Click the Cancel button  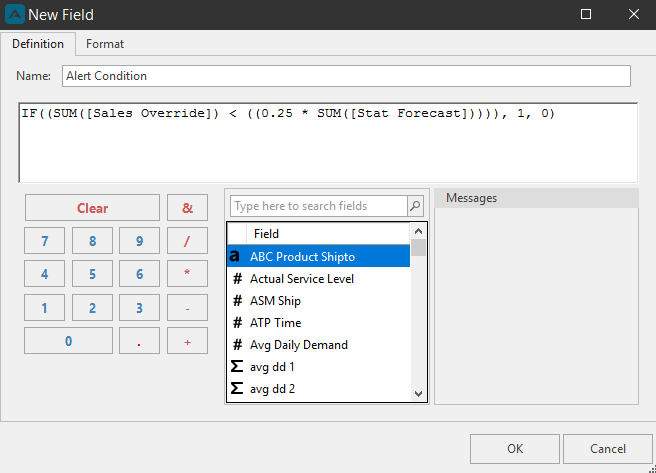click(x=608, y=449)
